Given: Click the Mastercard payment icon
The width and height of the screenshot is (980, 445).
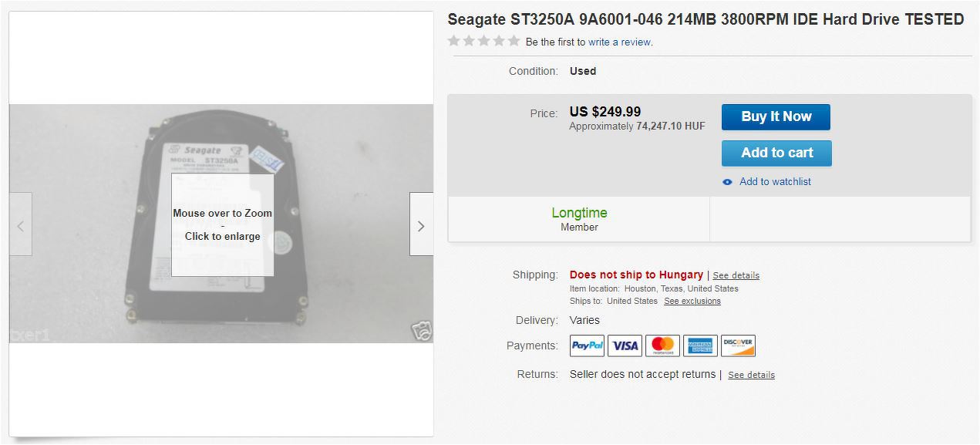Looking at the screenshot, I should [x=662, y=346].
